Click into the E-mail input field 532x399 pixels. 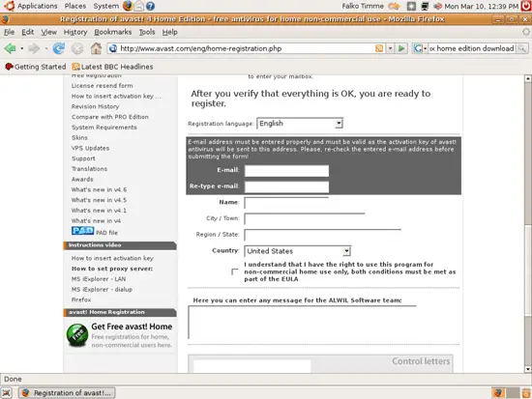tap(286, 170)
